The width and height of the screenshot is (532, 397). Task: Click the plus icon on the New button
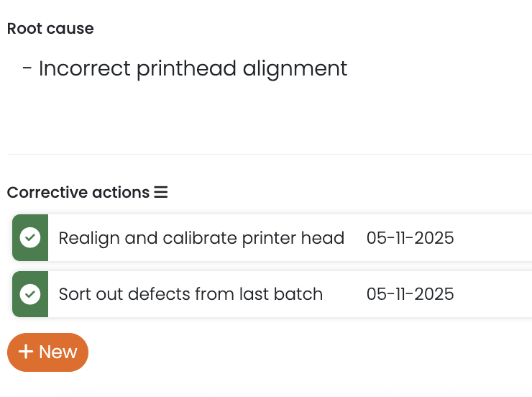26,352
